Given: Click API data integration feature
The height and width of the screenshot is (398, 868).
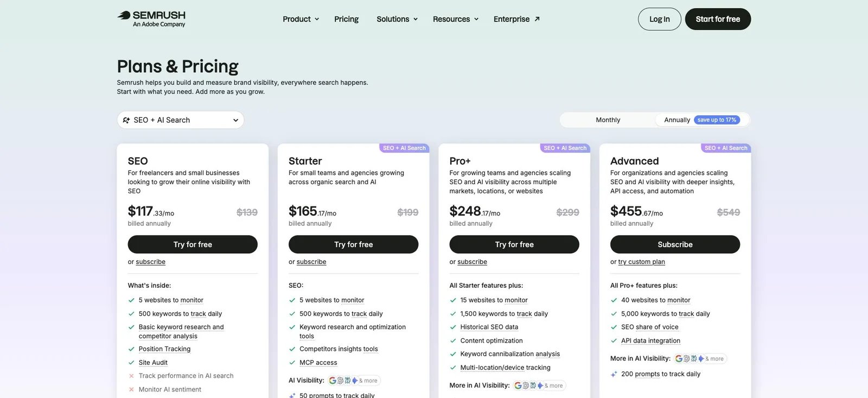Looking at the screenshot, I should pyautogui.click(x=650, y=340).
